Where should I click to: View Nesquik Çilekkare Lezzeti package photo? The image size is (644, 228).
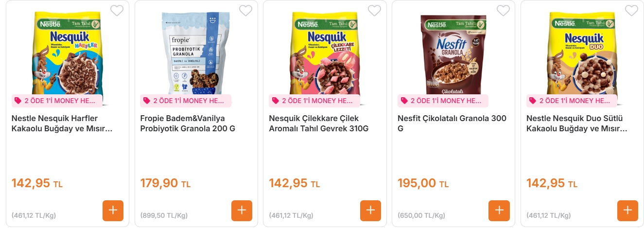[x=325, y=53]
